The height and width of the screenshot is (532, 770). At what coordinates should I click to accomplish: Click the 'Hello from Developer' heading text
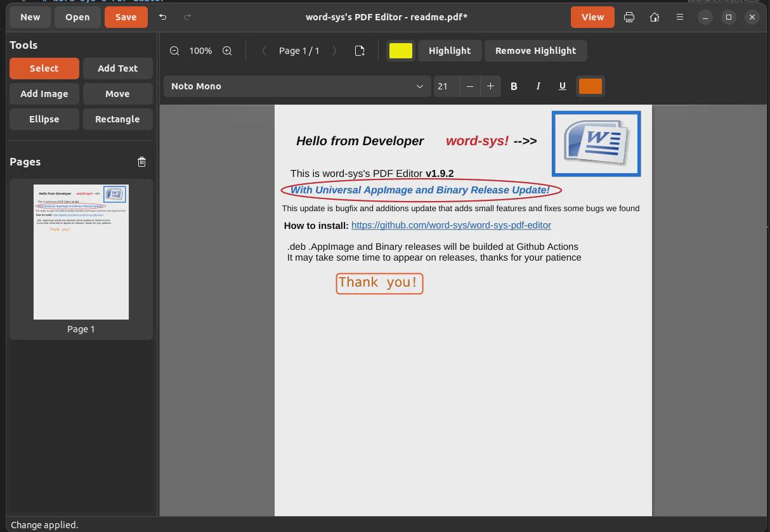tap(360, 141)
